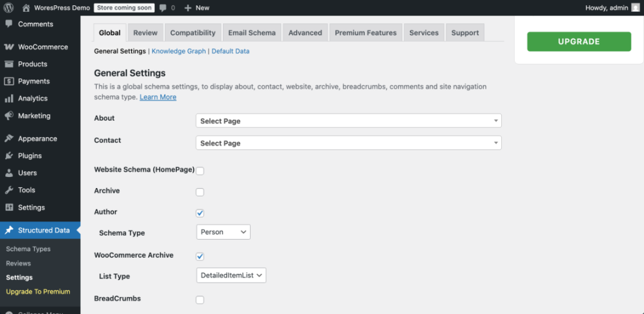This screenshot has height=314, width=644.
Task: Open the Contact Select Page dropdown
Action: (x=348, y=143)
